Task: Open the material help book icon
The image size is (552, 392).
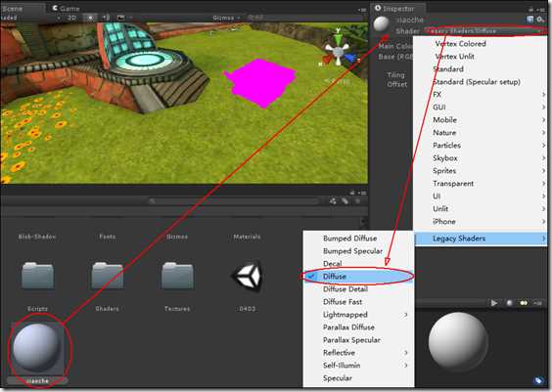Action: (x=530, y=20)
